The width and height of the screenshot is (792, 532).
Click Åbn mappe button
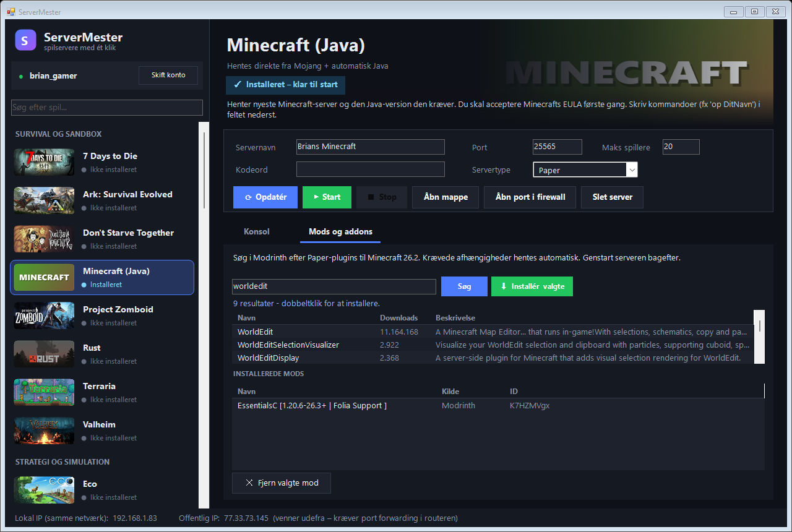(445, 197)
